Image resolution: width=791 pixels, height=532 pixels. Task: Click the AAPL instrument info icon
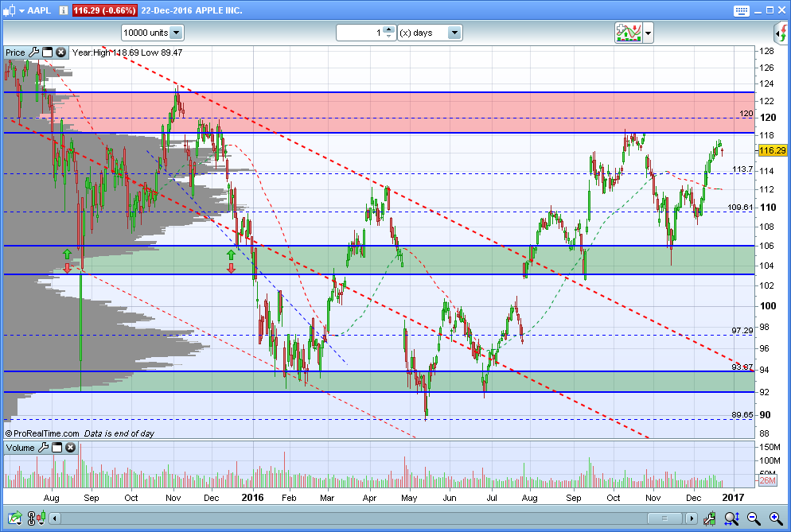[x=64, y=10]
